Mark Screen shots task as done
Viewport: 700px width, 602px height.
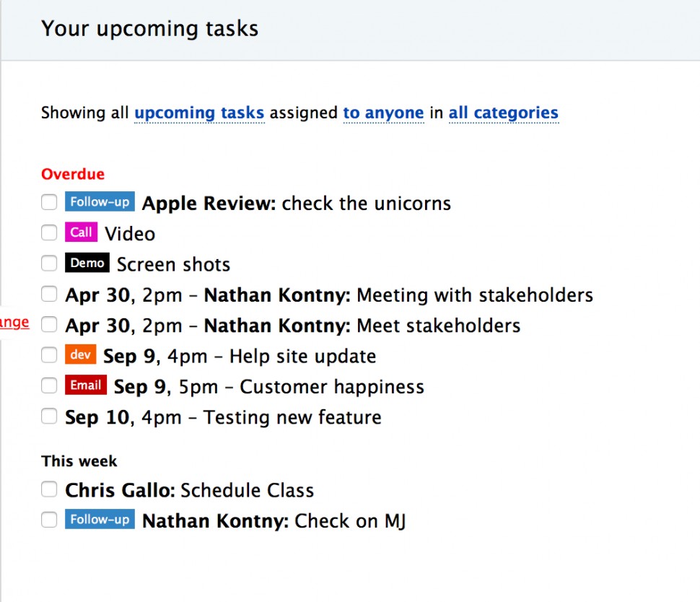49,264
